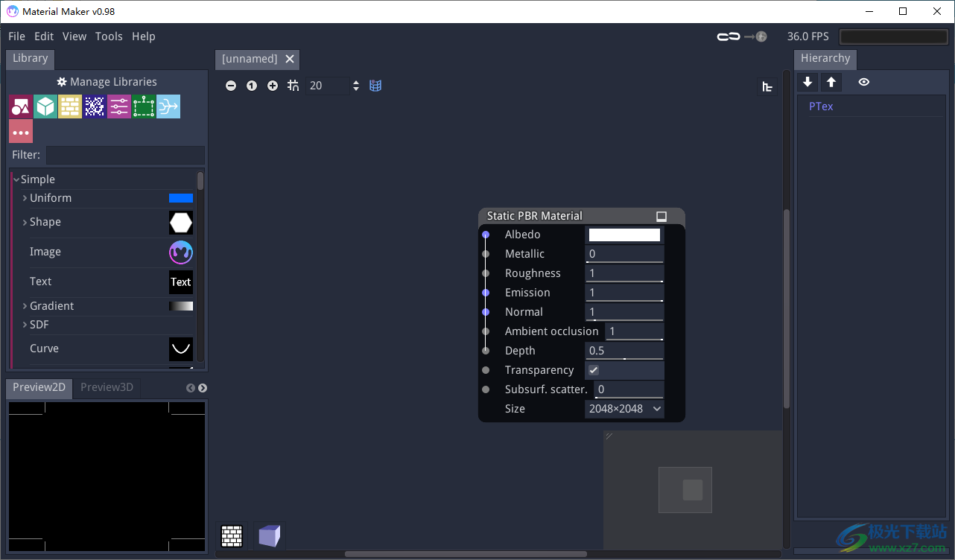The image size is (955, 560).
Task: Click grid size 20 stepper arrows
Action: 356,86
